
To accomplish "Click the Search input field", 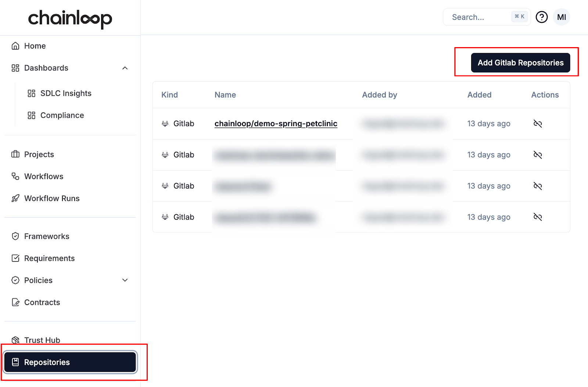I will (478, 17).
